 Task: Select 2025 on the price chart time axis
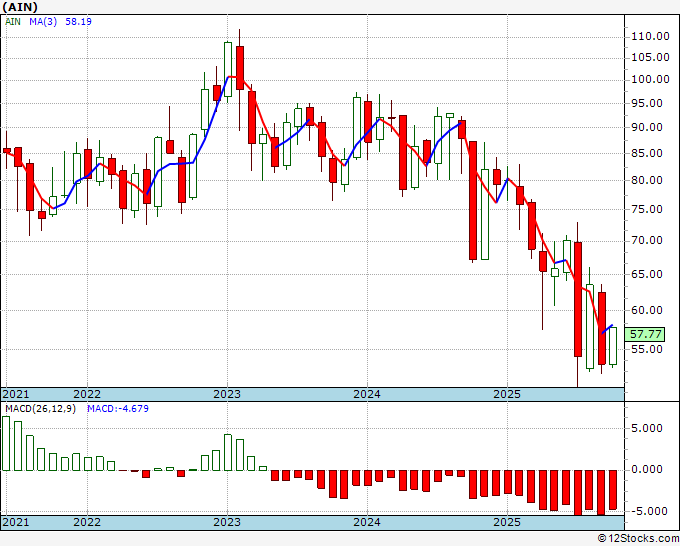(507, 394)
